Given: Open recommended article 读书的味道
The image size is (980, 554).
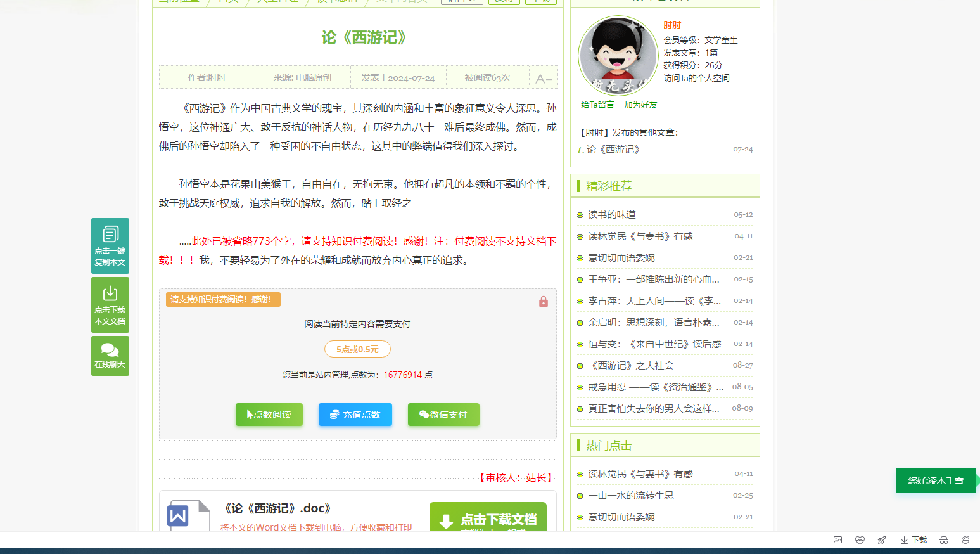Looking at the screenshot, I should (x=612, y=215).
